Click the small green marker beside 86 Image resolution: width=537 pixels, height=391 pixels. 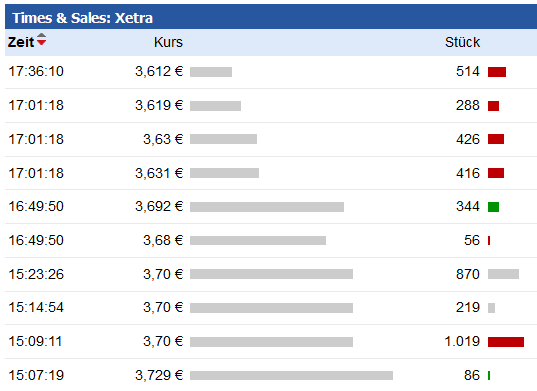pyautogui.click(x=489, y=375)
